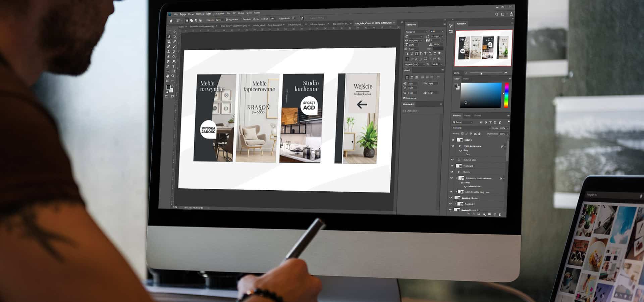Click the Nawigator panel tab
644x302 pixels.
pyautogui.click(x=462, y=23)
